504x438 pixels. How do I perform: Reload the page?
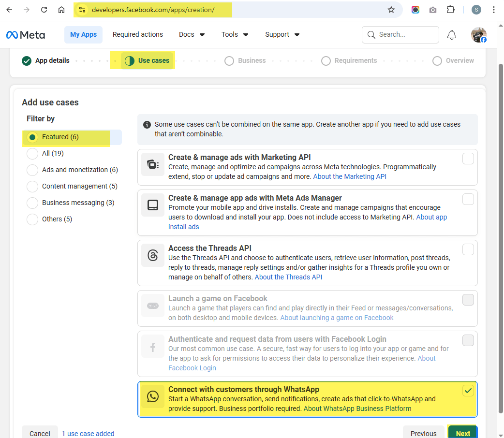(x=44, y=10)
